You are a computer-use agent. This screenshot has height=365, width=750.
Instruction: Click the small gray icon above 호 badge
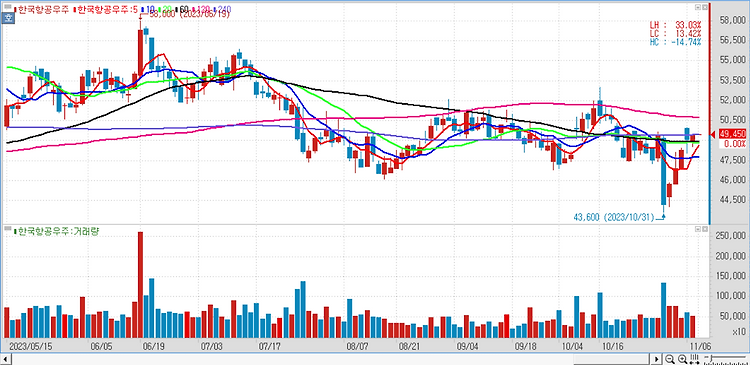[x=8, y=7]
